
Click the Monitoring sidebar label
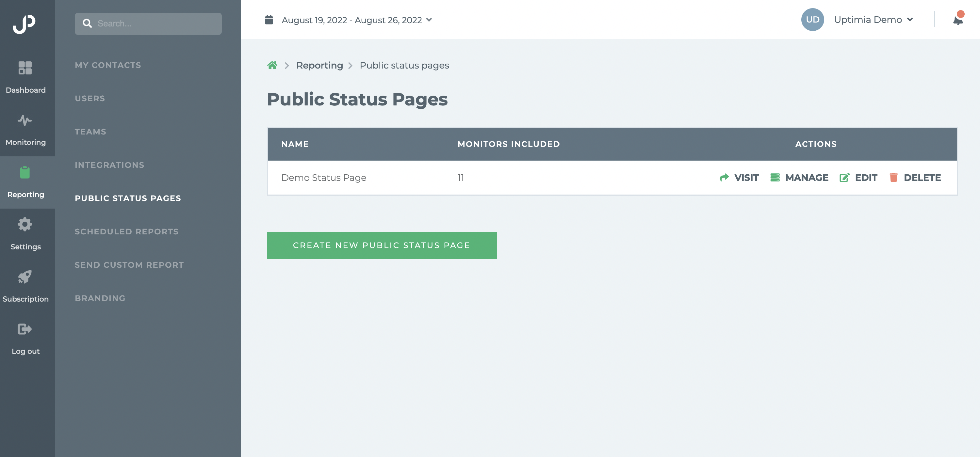pos(25,142)
